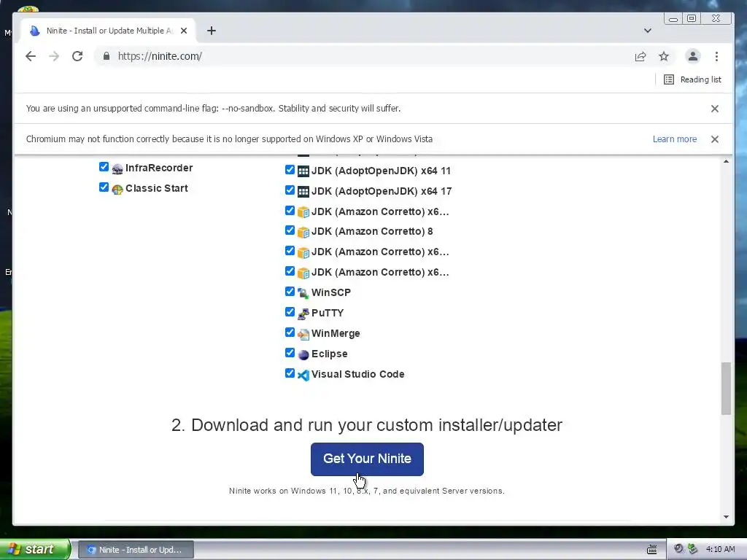Uncheck the PuTTY checkbox

290,312
